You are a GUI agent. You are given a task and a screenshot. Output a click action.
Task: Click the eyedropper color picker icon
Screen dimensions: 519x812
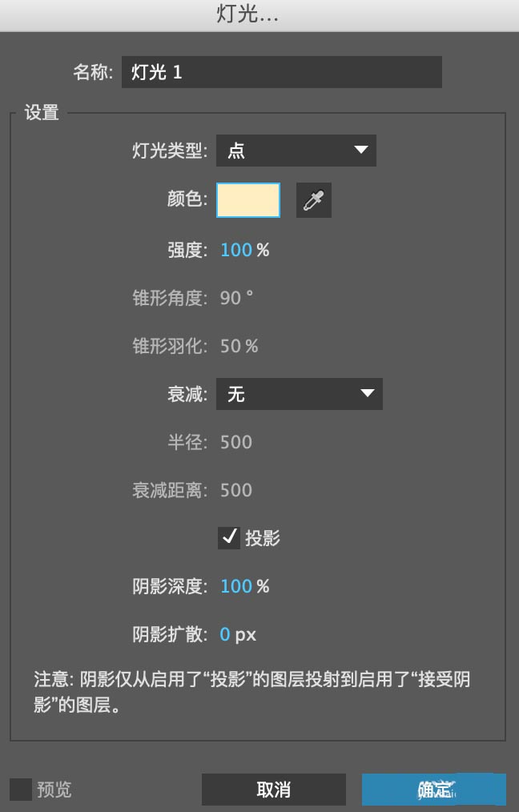pyautogui.click(x=313, y=200)
